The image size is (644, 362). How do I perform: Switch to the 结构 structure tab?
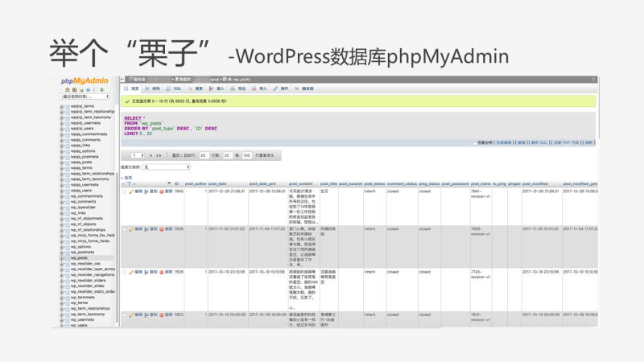[x=152, y=88]
